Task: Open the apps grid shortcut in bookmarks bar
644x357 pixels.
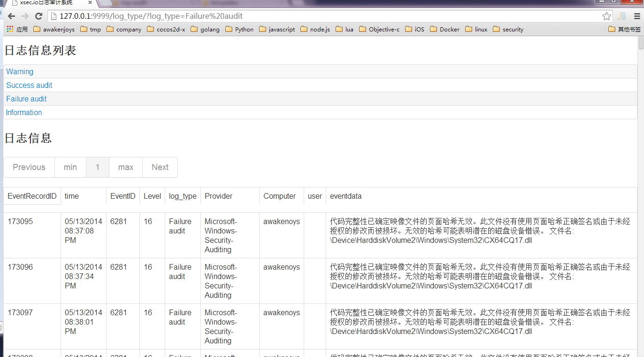Action: (x=17, y=29)
